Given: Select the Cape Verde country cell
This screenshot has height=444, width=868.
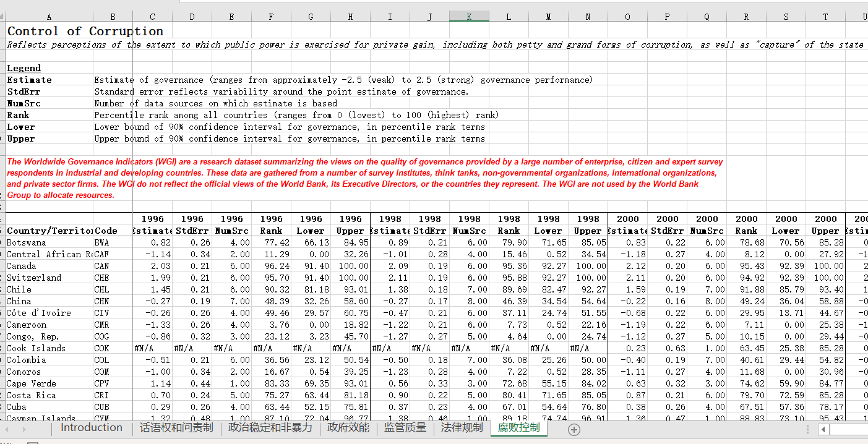Looking at the screenshot, I should (49, 383).
